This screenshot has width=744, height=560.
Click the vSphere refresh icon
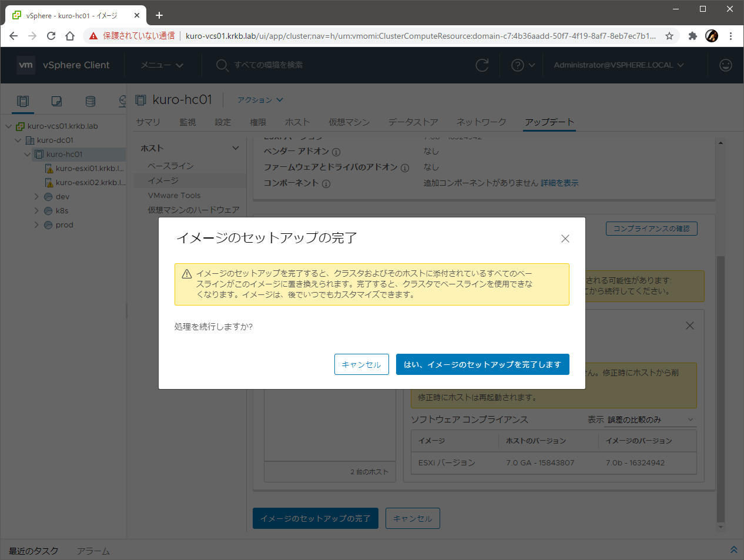tap(482, 65)
